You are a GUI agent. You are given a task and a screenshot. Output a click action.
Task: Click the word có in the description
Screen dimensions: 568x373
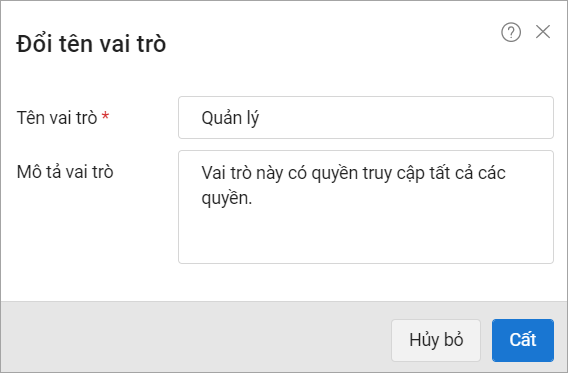pyautogui.click(x=297, y=173)
